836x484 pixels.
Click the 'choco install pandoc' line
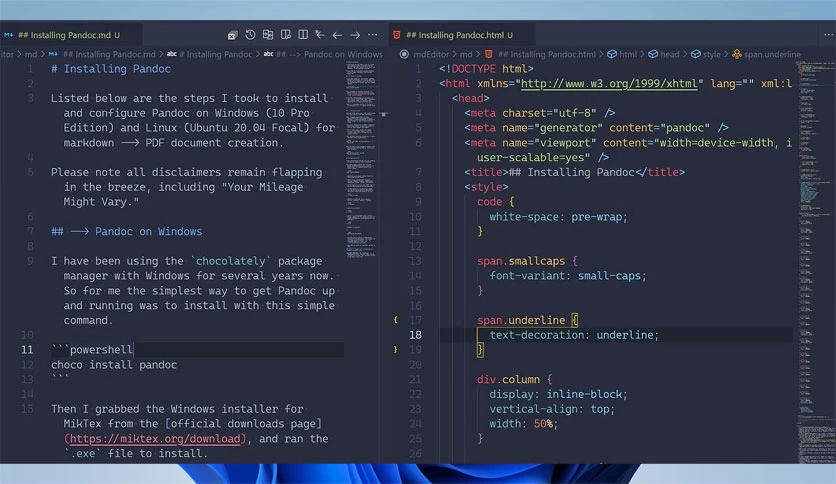click(x=114, y=365)
